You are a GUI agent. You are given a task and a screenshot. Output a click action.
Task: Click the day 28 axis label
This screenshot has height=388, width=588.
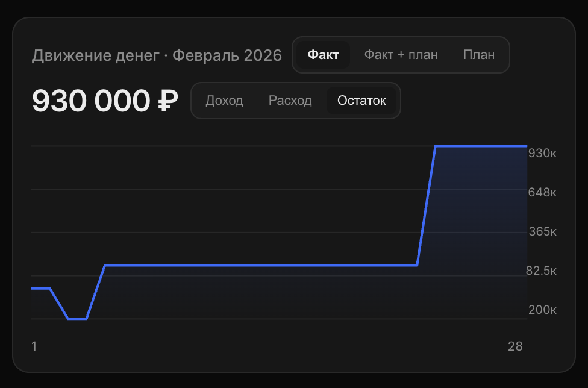(515, 346)
